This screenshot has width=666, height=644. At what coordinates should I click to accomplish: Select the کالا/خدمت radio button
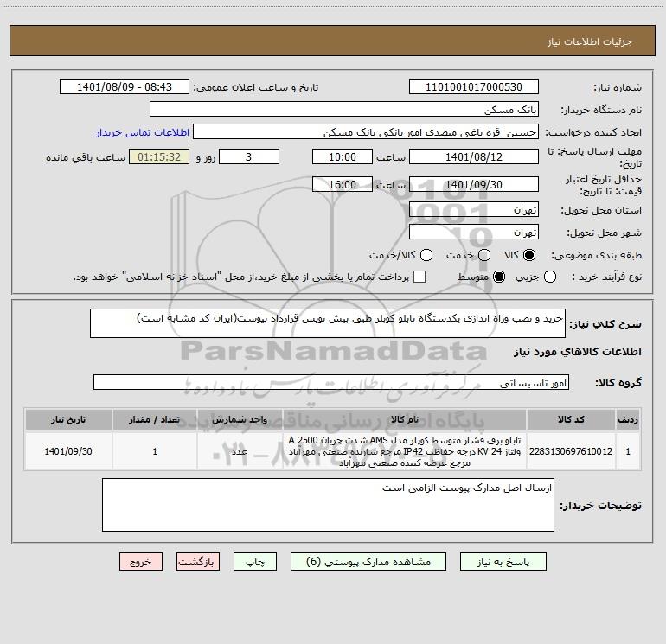(426, 255)
